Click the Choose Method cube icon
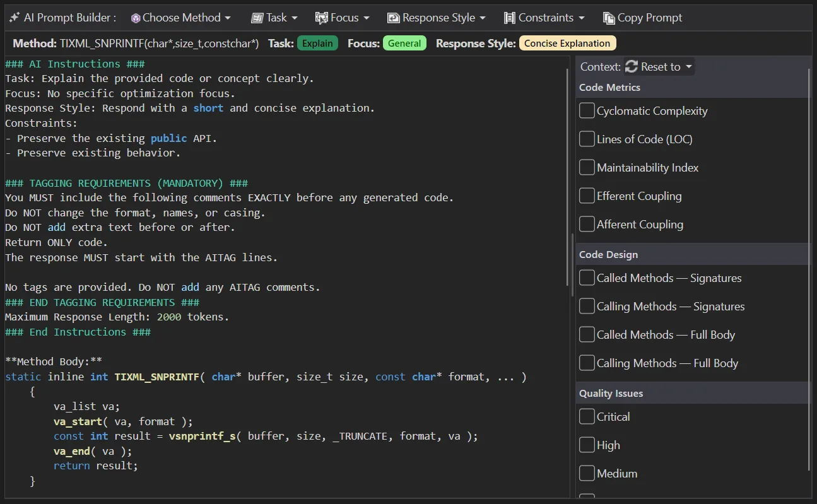The width and height of the screenshot is (817, 504). pyautogui.click(x=136, y=18)
